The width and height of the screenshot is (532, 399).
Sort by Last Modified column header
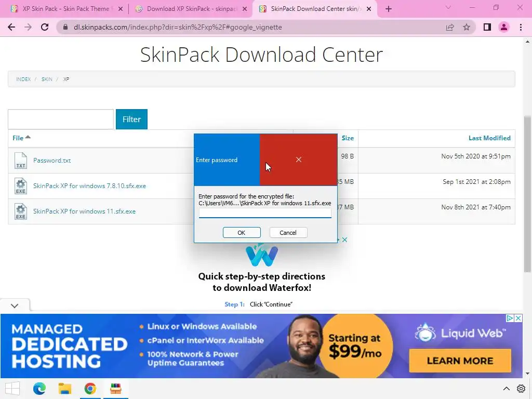pyautogui.click(x=489, y=138)
